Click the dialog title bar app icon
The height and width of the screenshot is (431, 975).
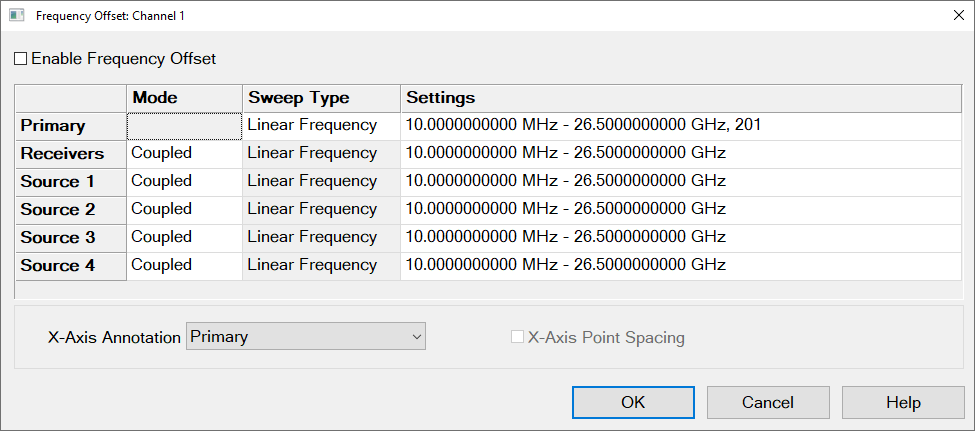click(16, 15)
